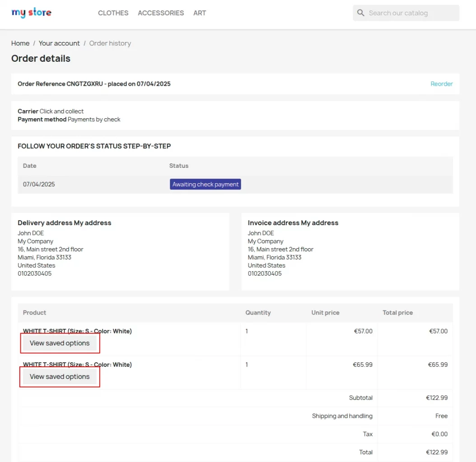View saved options for second WHITE T-SHIRT
Image resolution: width=476 pixels, height=462 pixels.
[60, 376]
